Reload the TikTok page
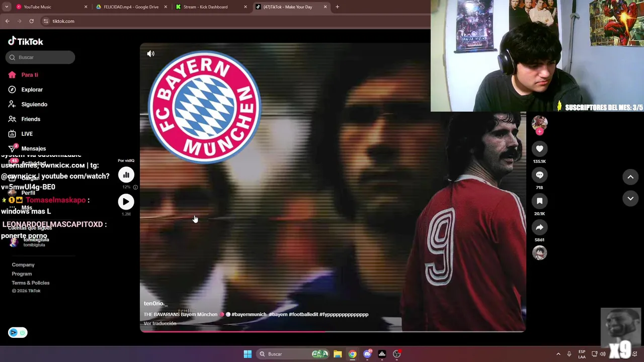The image size is (644, 362). 31,21
